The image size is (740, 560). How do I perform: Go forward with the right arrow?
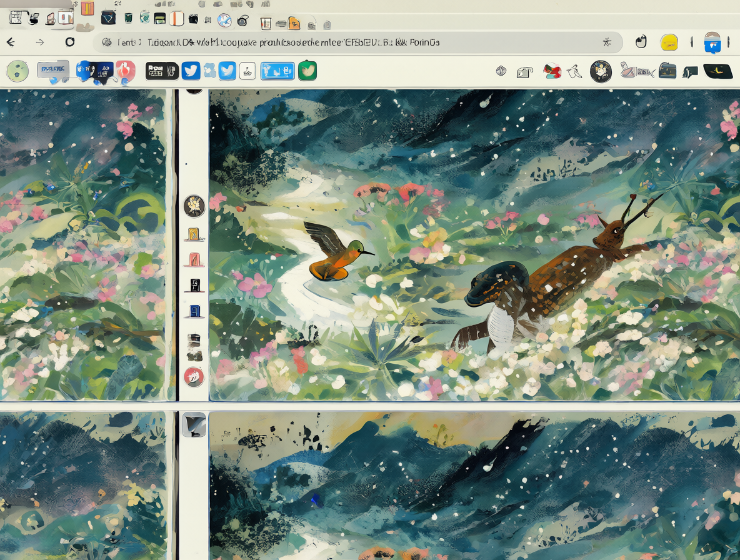pyautogui.click(x=40, y=42)
